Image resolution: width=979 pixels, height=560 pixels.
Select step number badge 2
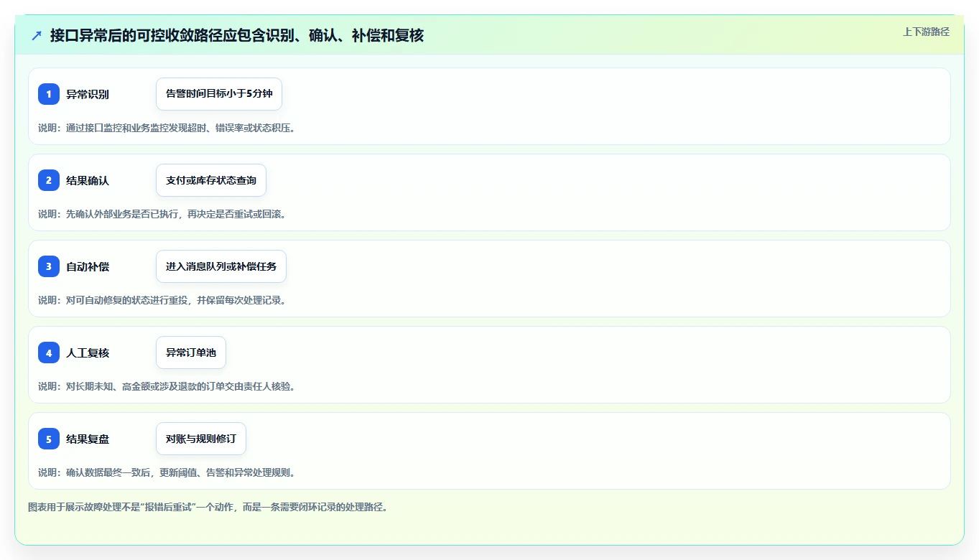coord(49,180)
